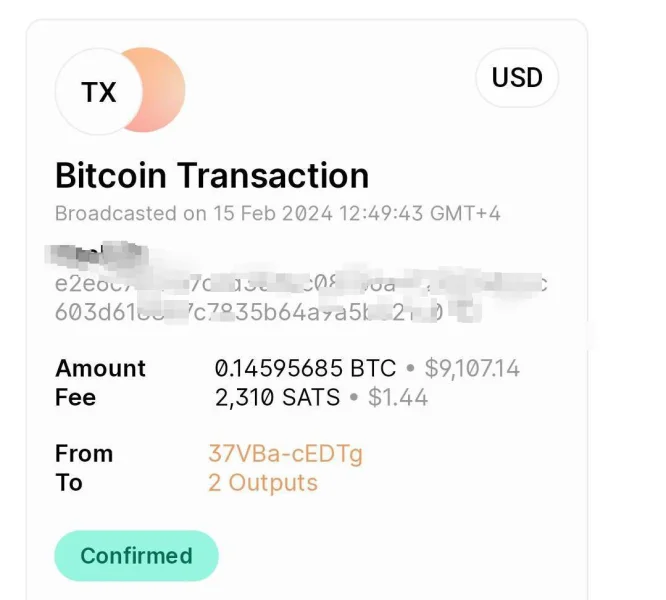Click the Amount label
This screenshot has height=600, width=666.
tap(100, 368)
